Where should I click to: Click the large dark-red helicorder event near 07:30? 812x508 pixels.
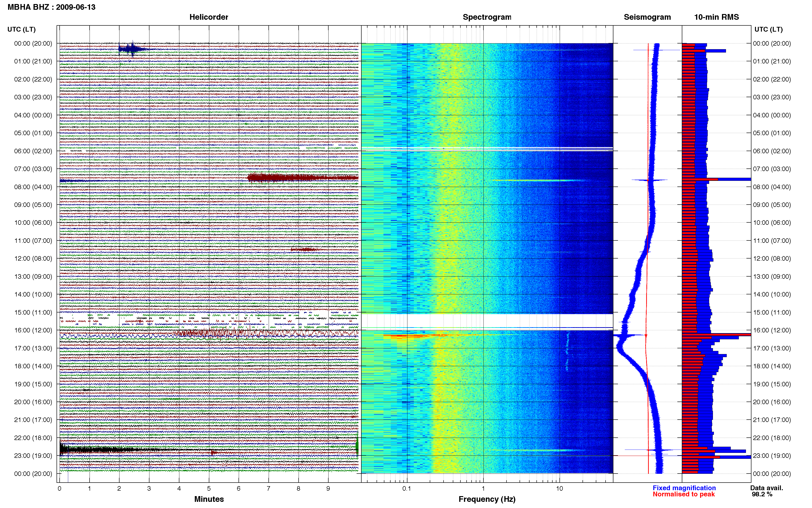[x=303, y=177]
